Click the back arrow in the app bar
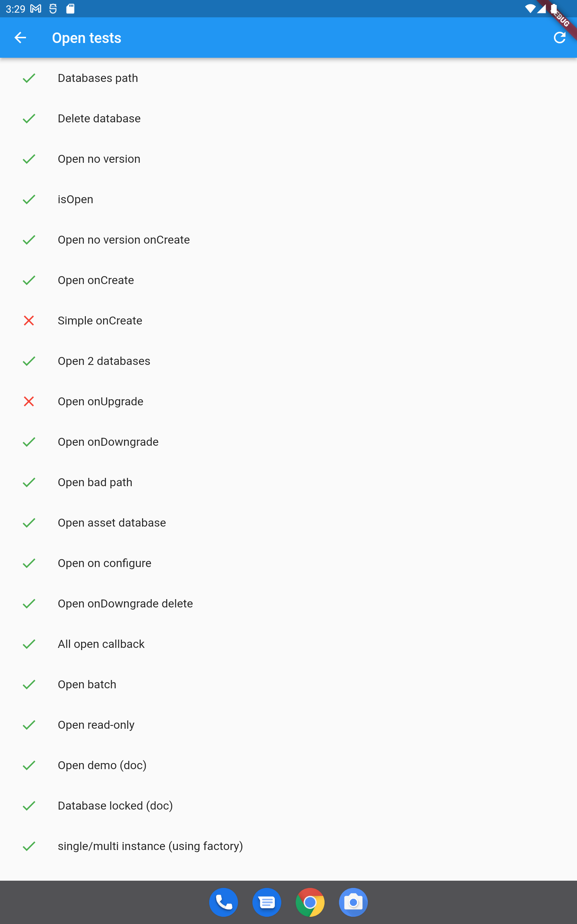 [x=21, y=38]
